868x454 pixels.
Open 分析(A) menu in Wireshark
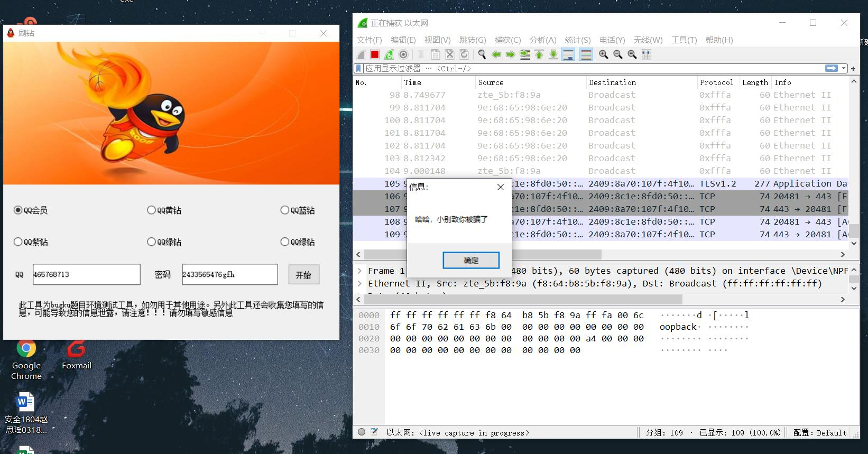(x=542, y=40)
